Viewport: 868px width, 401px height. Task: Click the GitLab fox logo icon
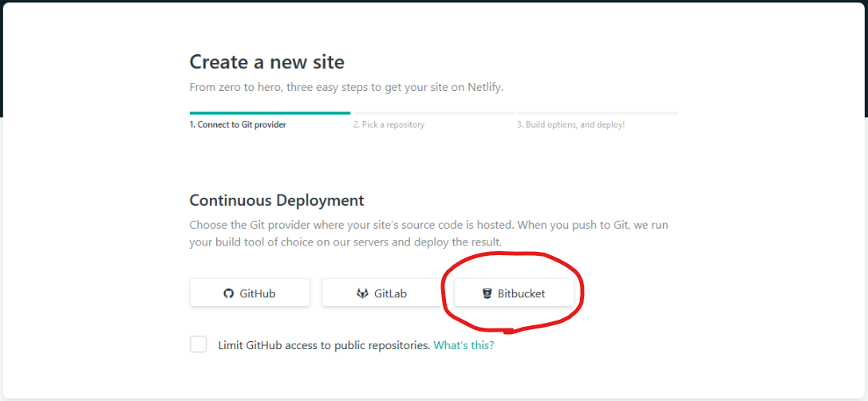pos(362,293)
